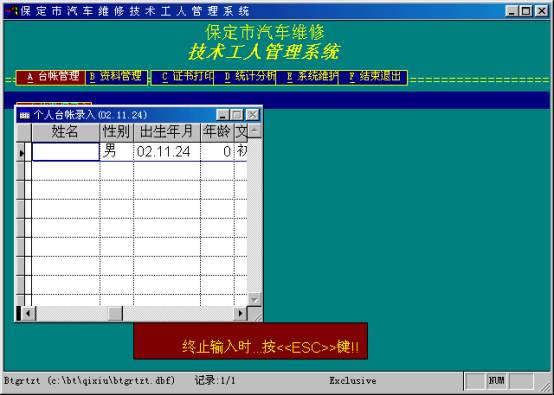The height and width of the screenshot is (395, 554).
Task: Select the F 结束退出 menu item
Action: [373, 77]
